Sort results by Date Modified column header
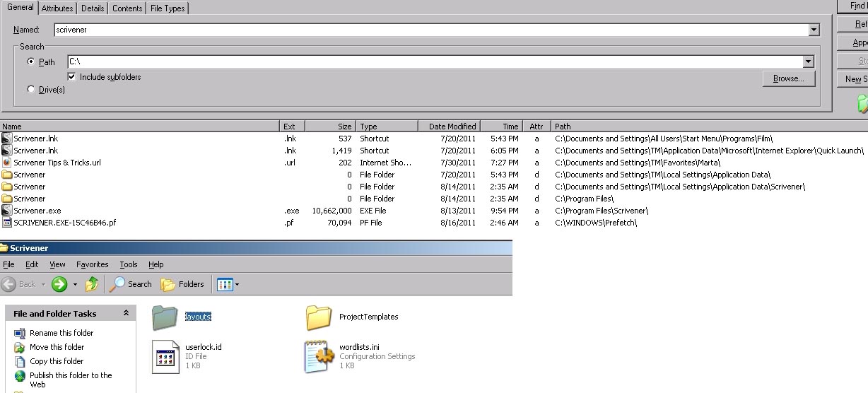This screenshot has width=868, height=393. pos(448,127)
